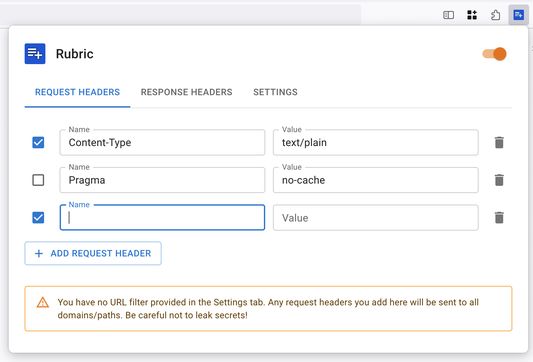Open the Settings tab
Image resolution: width=533 pixels, height=362 pixels.
275,92
